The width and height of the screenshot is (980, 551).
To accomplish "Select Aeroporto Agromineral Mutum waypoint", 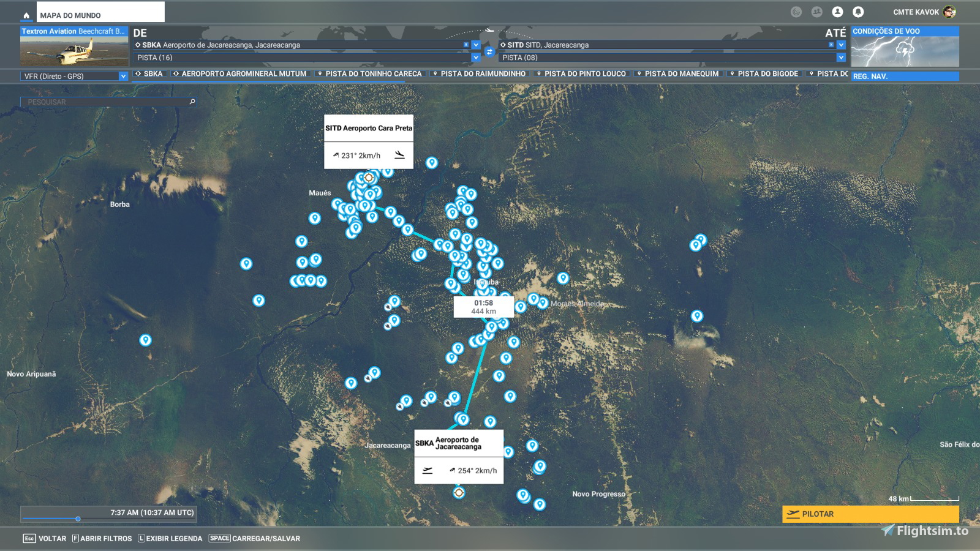I will click(x=240, y=73).
